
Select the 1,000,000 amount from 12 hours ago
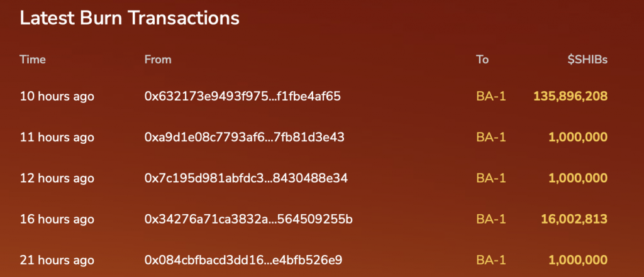[578, 179]
